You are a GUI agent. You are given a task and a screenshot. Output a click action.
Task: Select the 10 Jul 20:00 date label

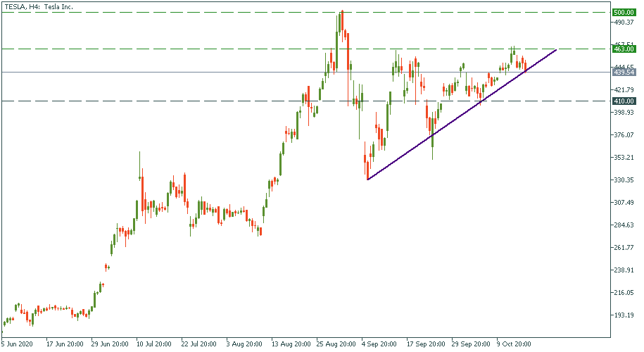tap(154, 345)
